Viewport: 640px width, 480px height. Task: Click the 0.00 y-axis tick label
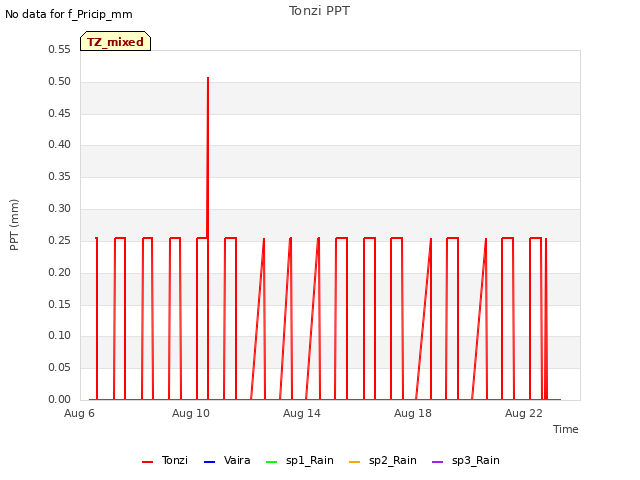(60, 399)
